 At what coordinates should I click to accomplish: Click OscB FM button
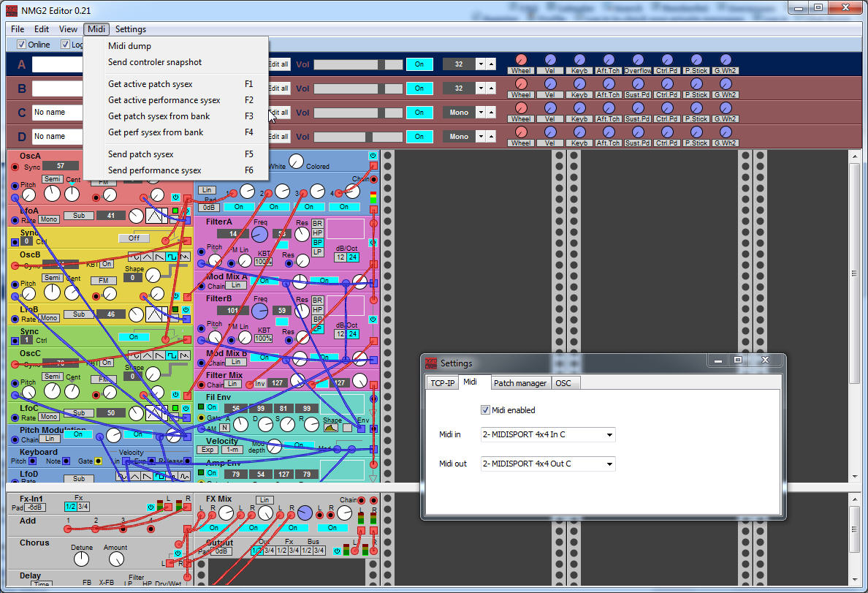pos(104,281)
